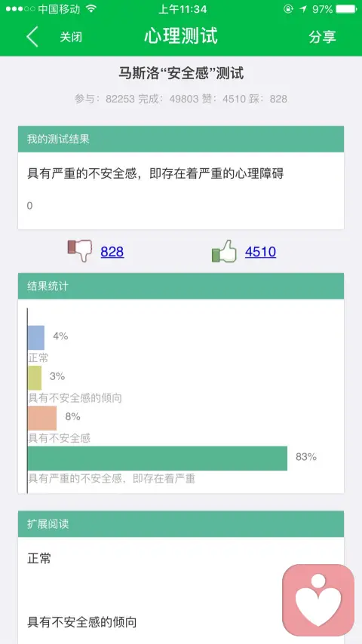Image resolution: width=362 pixels, height=644 pixels.
Task: Open the pink heart floating icon
Action: [x=318, y=600]
